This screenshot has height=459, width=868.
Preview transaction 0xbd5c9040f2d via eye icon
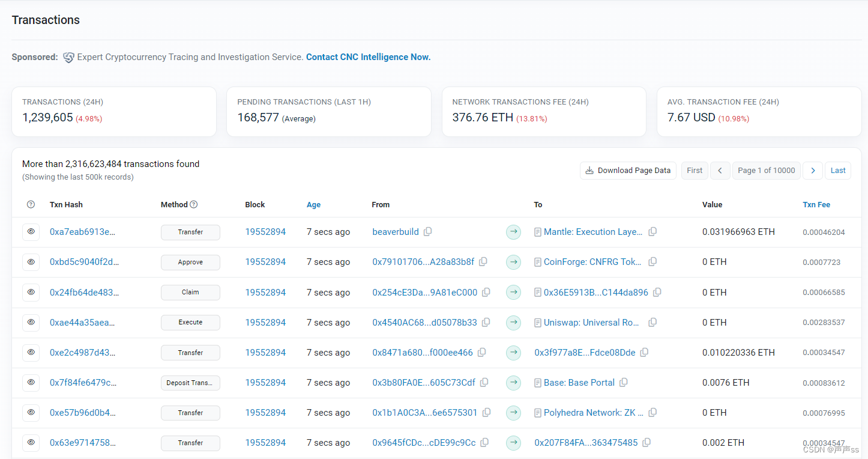[31, 262]
